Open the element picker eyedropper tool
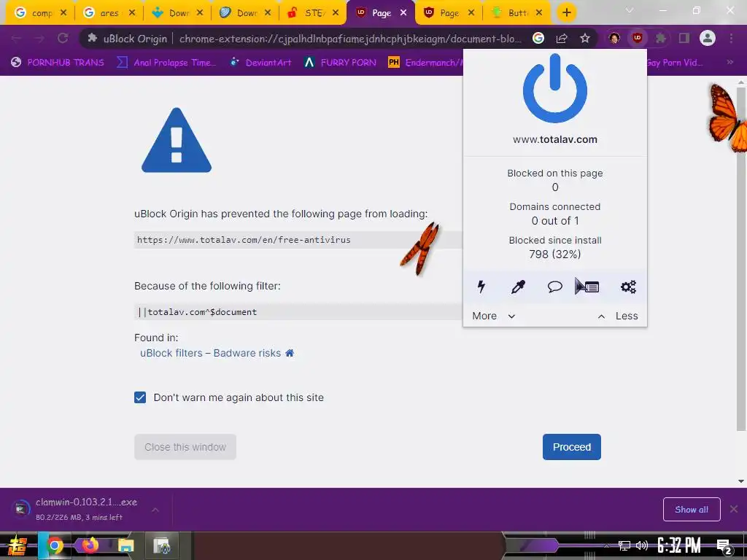The image size is (747, 560). coord(518,287)
